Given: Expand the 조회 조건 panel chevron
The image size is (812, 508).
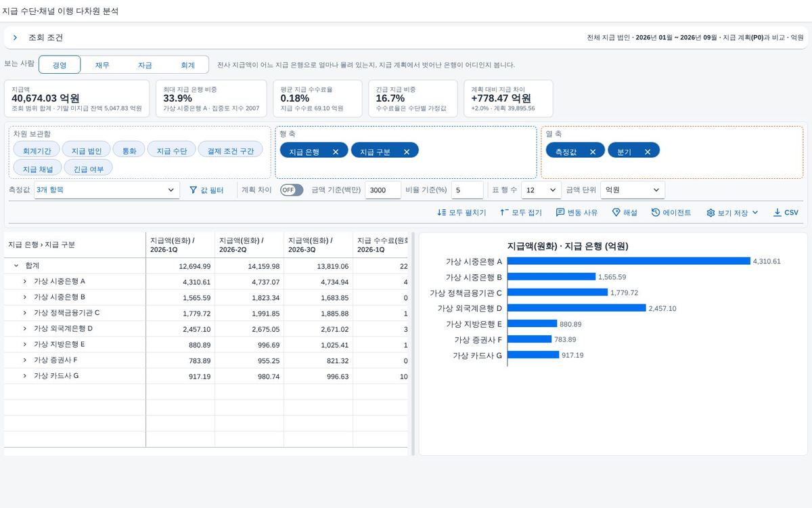Looking at the screenshot, I should pos(15,38).
